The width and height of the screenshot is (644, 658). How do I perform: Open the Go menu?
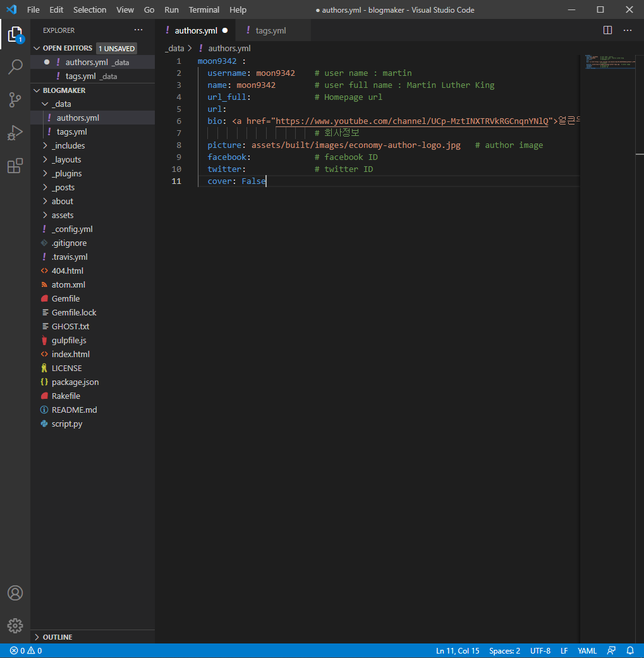149,9
